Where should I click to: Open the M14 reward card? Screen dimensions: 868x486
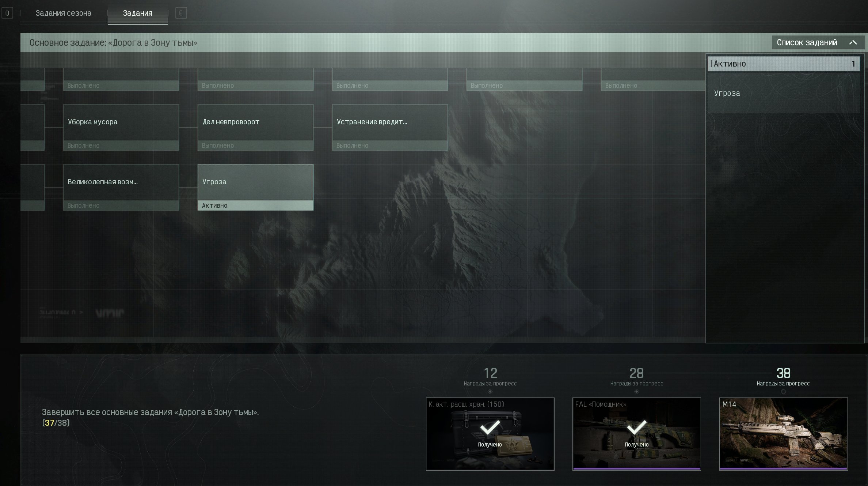(783, 434)
